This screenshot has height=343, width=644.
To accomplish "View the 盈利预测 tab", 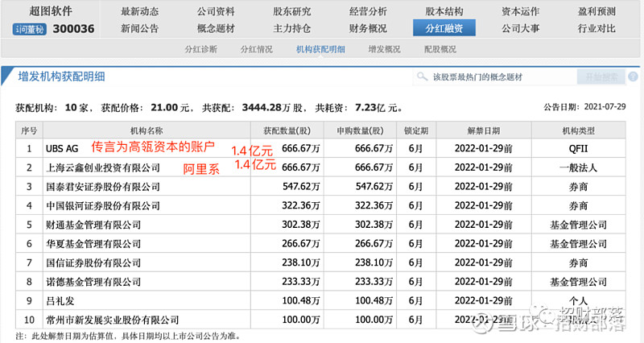I will pyautogui.click(x=597, y=11).
